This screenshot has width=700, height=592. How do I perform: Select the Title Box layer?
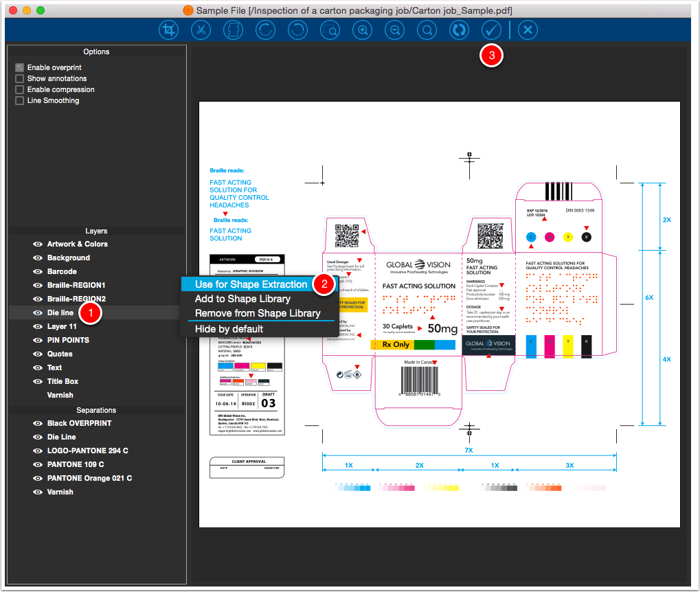(63, 381)
